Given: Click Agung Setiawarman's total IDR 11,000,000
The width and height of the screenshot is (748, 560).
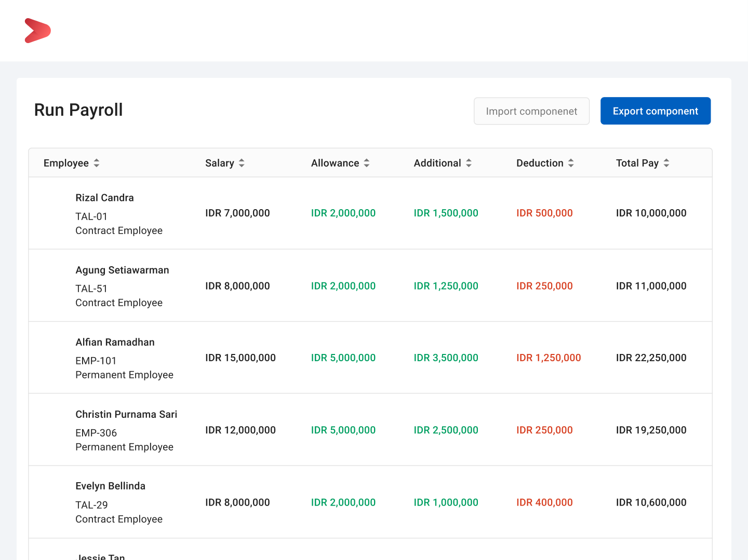Looking at the screenshot, I should (651, 286).
